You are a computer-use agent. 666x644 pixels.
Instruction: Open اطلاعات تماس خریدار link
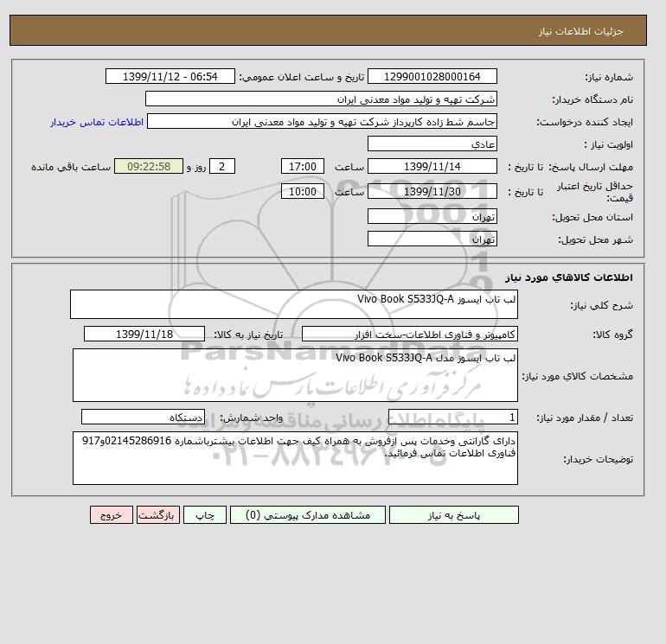click(97, 122)
